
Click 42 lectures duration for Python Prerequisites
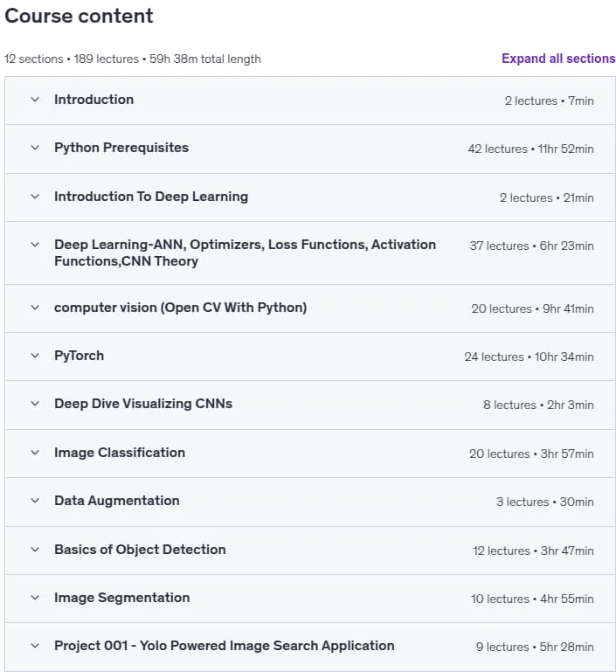click(530, 149)
